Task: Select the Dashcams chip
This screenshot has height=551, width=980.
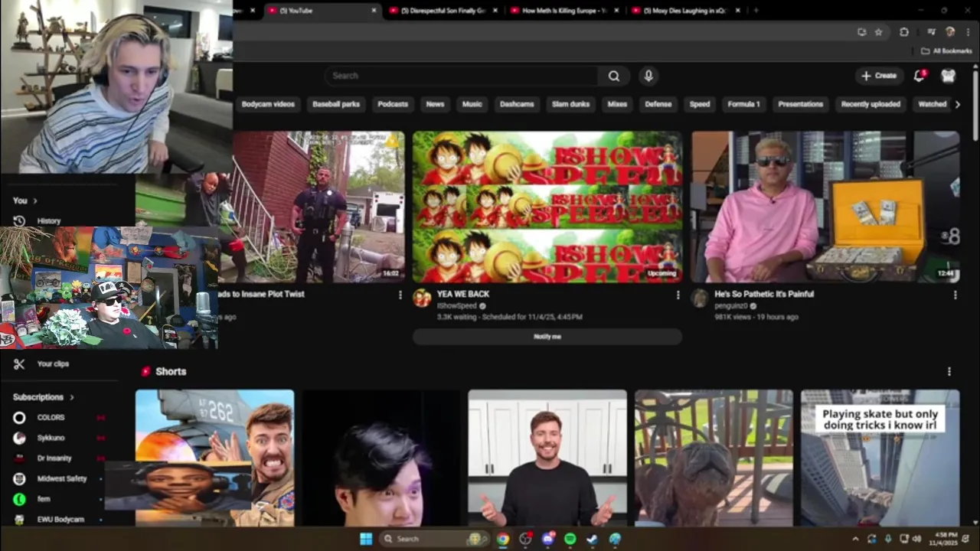Action: click(517, 104)
